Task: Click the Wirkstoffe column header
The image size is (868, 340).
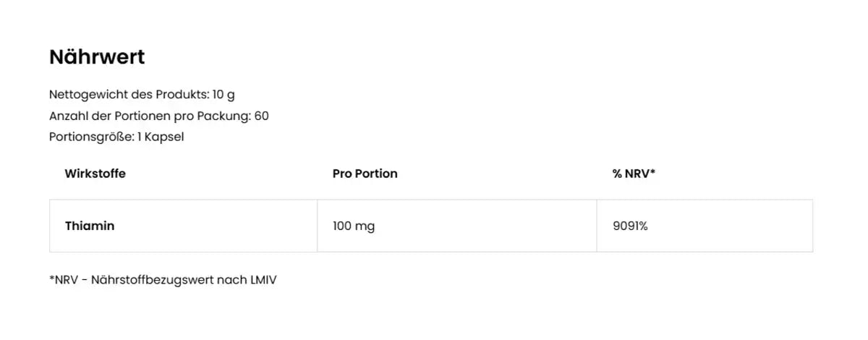Action: pos(95,174)
